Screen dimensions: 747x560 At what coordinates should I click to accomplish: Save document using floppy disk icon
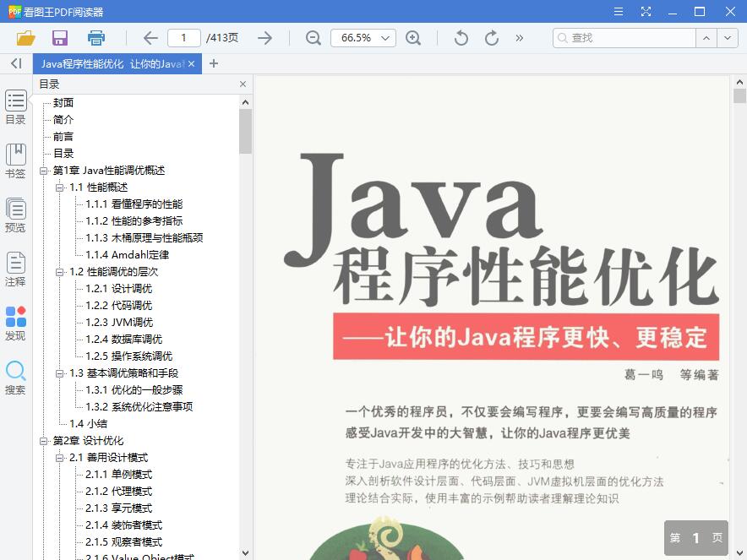tap(60, 38)
